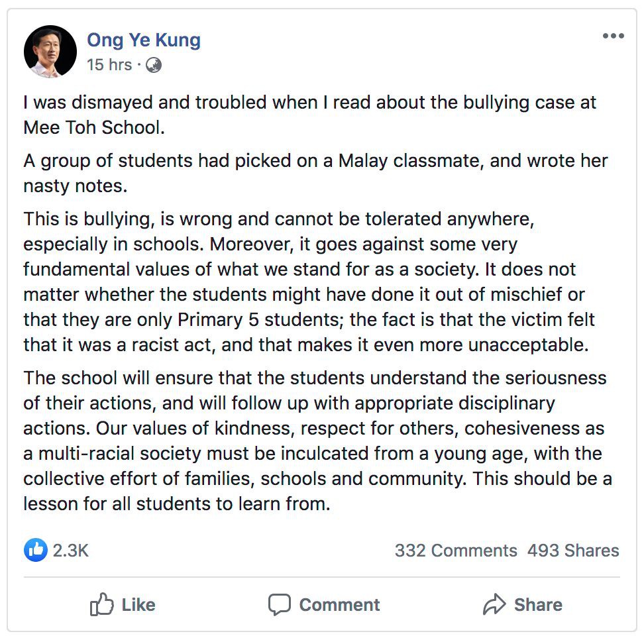
Task: Open the three-dot post options menu
Action: pyautogui.click(x=613, y=36)
